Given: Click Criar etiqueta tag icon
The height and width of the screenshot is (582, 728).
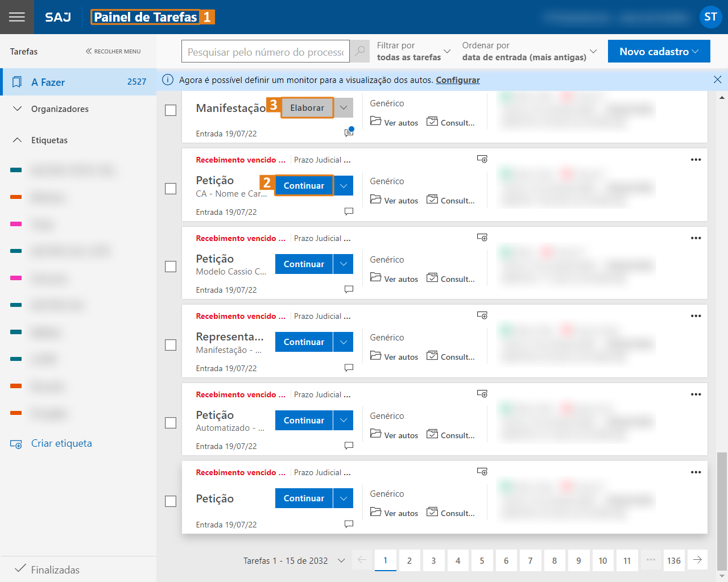Looking at the screenshot, I should [16, 444].
